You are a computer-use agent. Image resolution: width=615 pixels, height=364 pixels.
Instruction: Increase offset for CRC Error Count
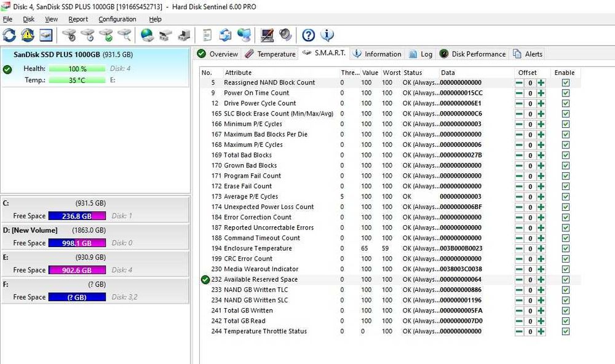pos(541,259)
